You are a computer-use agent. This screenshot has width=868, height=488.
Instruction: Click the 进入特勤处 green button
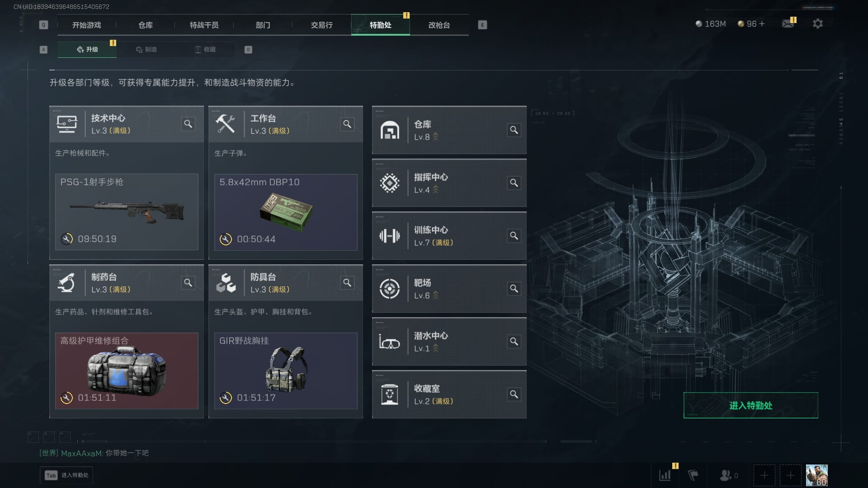click(750, 405)
